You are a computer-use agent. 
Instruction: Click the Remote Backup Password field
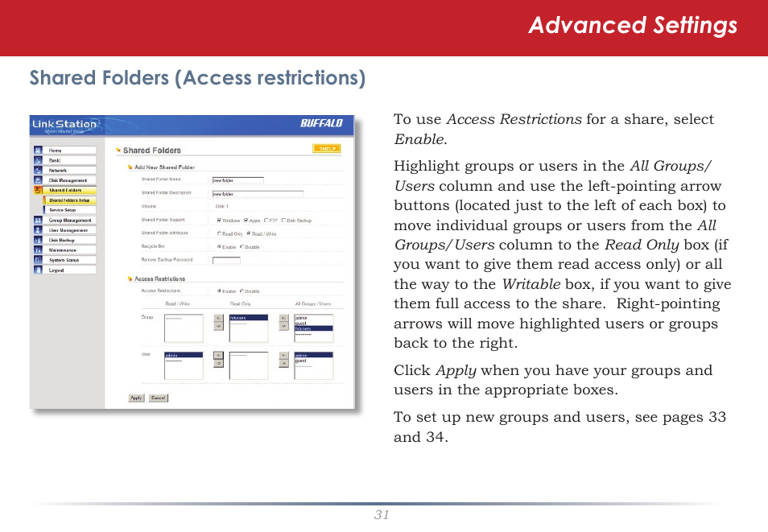point(226,261)
